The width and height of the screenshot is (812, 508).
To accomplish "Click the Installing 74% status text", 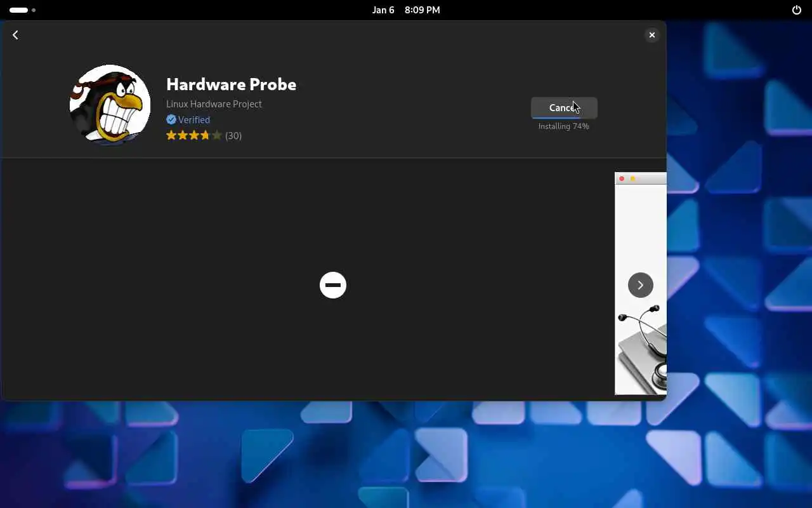I will coord(564,126).
